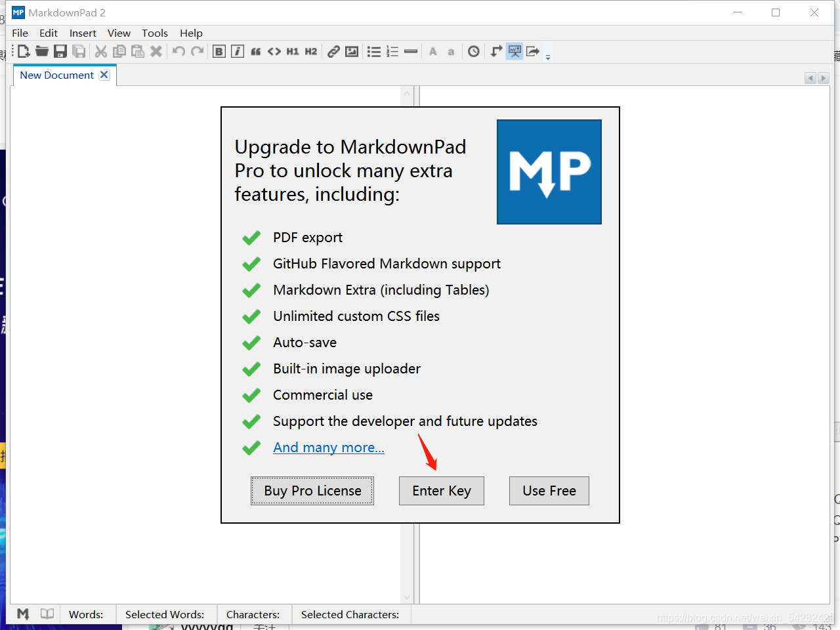Insert an ordered numbered list
The width and height of the screenshot is (840, 630).
coord(392,51)
